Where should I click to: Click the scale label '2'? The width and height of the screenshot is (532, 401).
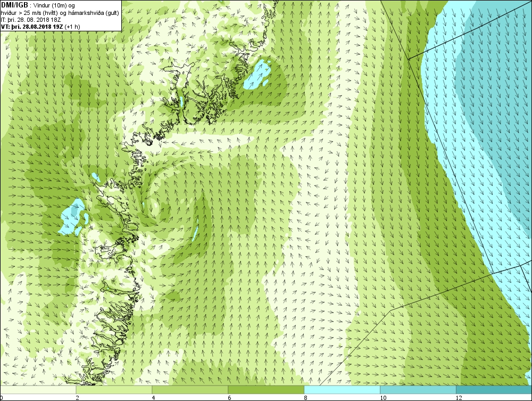point(77,398)
